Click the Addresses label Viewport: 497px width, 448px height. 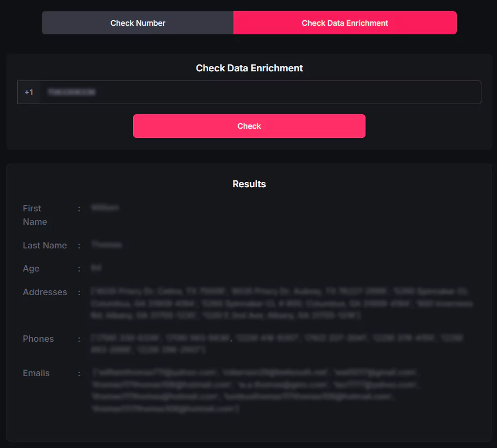coord(45,292)
